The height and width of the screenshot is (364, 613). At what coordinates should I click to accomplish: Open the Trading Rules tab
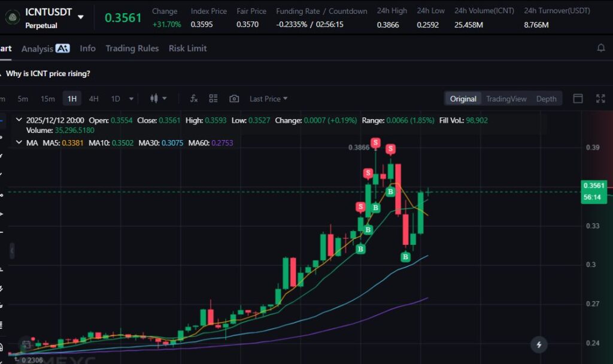(x=132, y=48)
